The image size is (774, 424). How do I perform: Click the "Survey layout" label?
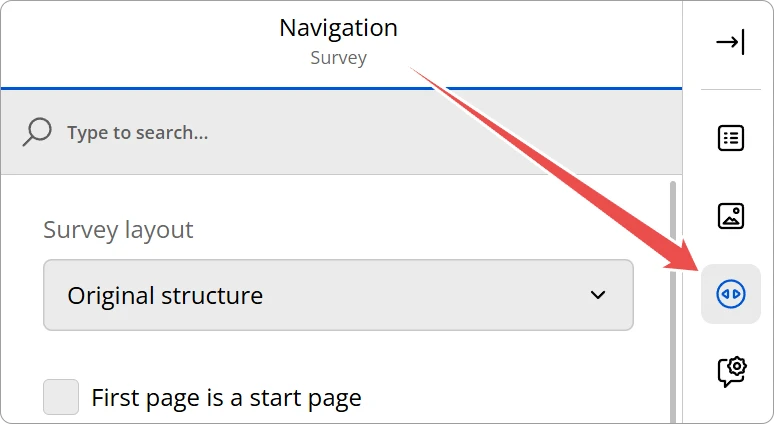118,230
